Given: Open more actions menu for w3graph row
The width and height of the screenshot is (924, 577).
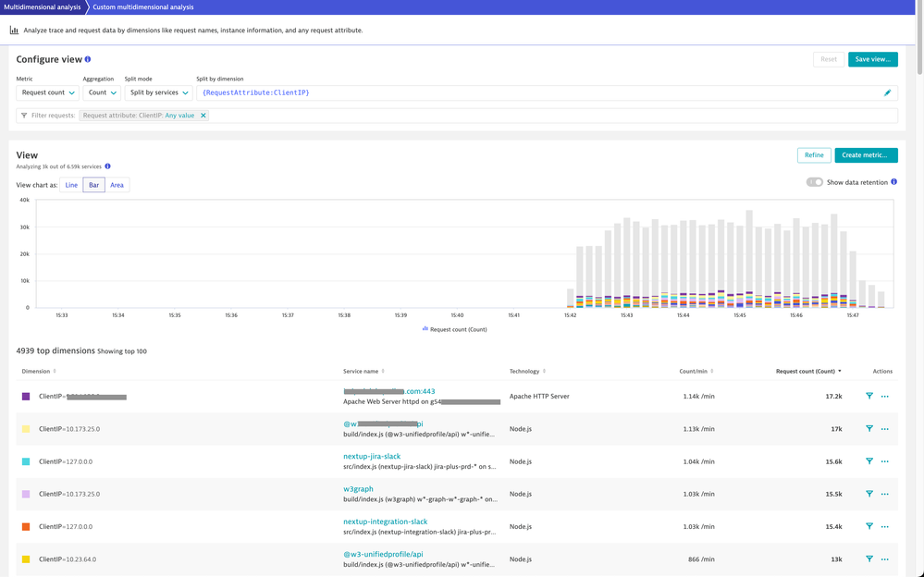Looking at the screenshot, I should (x=885, y=494).
